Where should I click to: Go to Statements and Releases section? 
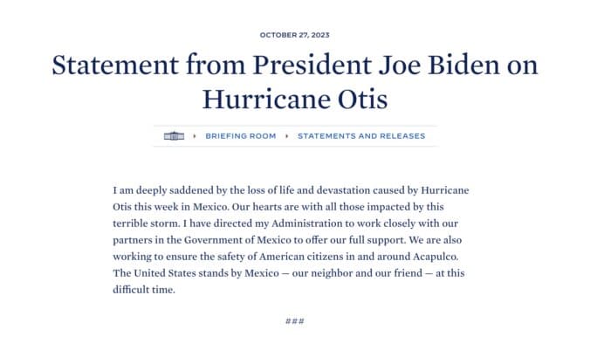click(361, 136)
